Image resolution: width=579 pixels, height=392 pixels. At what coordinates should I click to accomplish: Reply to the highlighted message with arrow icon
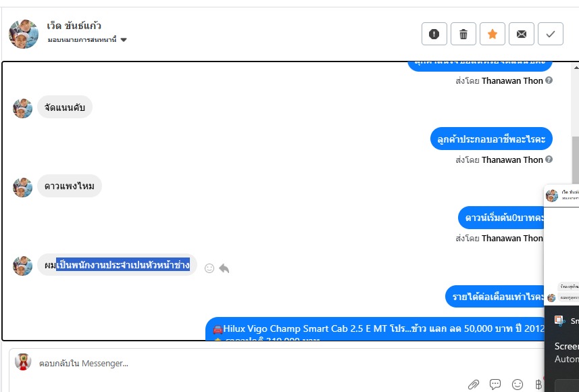224,268
